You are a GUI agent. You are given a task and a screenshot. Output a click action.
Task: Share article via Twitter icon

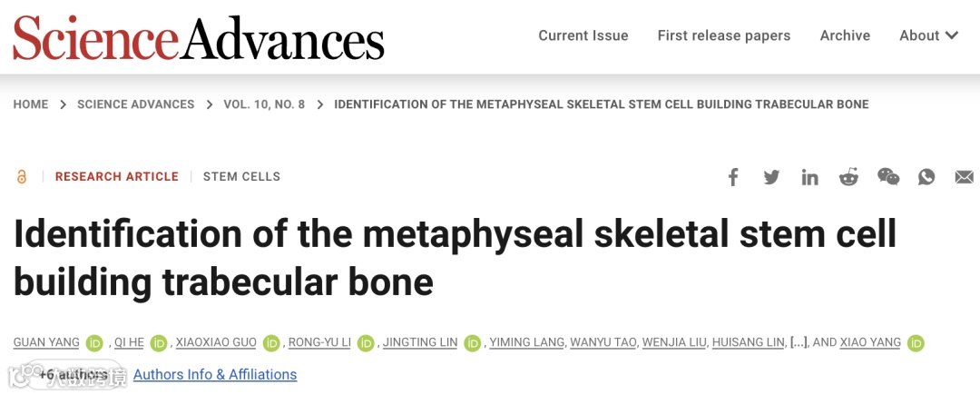click(x=771, y=177)
